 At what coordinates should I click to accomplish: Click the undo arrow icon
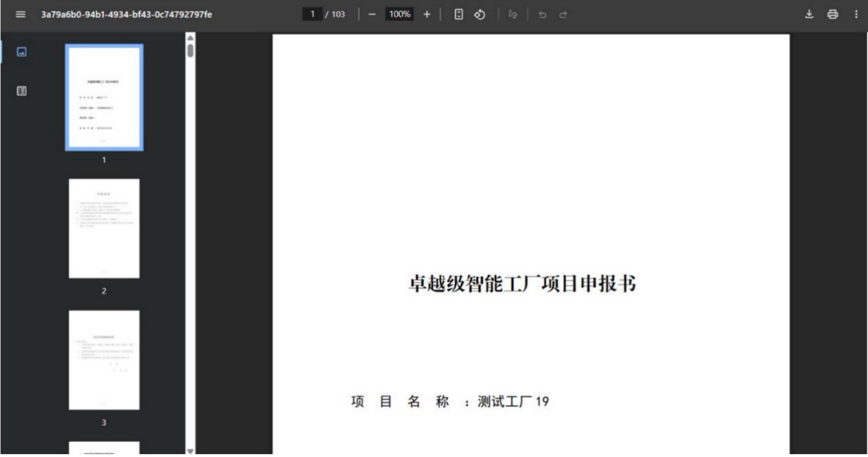pos(542,15)
